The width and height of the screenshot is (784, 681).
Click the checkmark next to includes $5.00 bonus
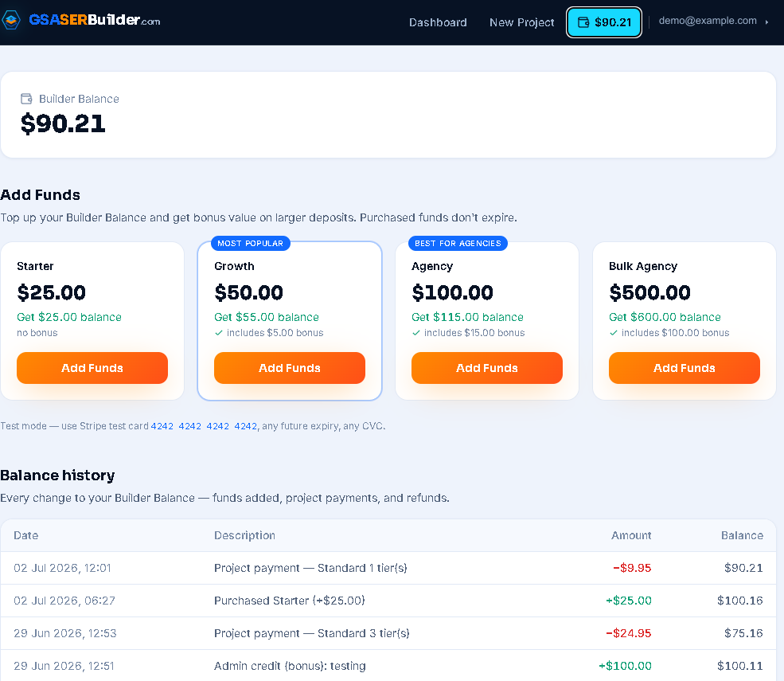(219, 333)
